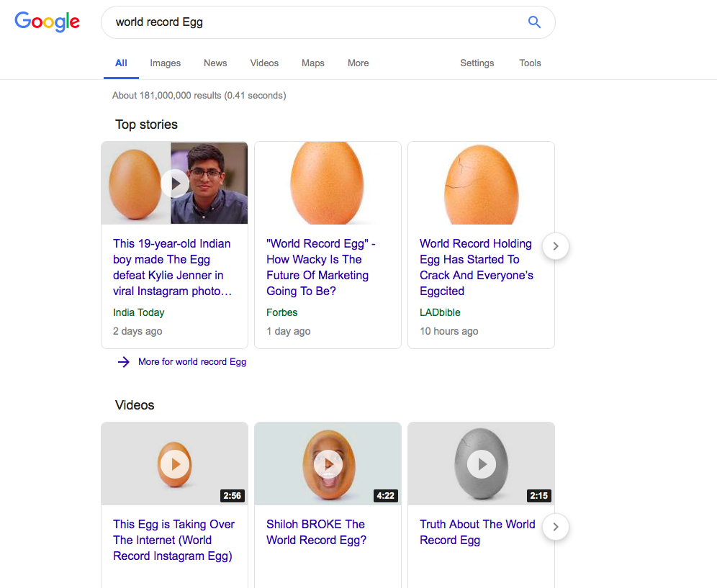Click the arrow icon next to 'More for world record Egg'

(x=123, y=361)
